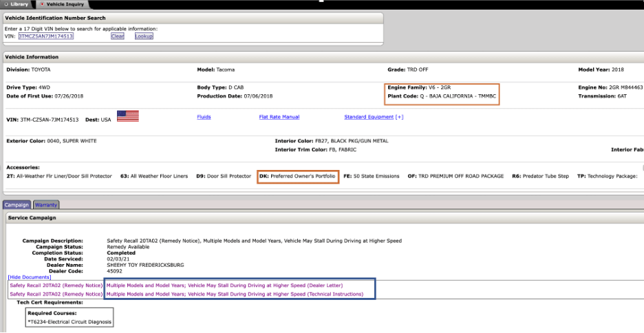
Task: Click the Campaign Status Remedy Available text
Action: pyautogui.click(x=128, y=247)
